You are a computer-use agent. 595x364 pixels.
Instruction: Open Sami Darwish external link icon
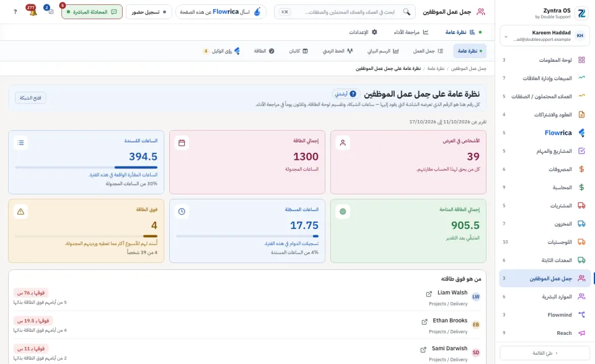(423, 350)
